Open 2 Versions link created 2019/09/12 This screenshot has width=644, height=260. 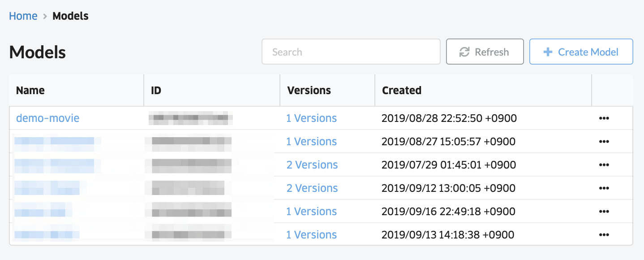point(312,188)
